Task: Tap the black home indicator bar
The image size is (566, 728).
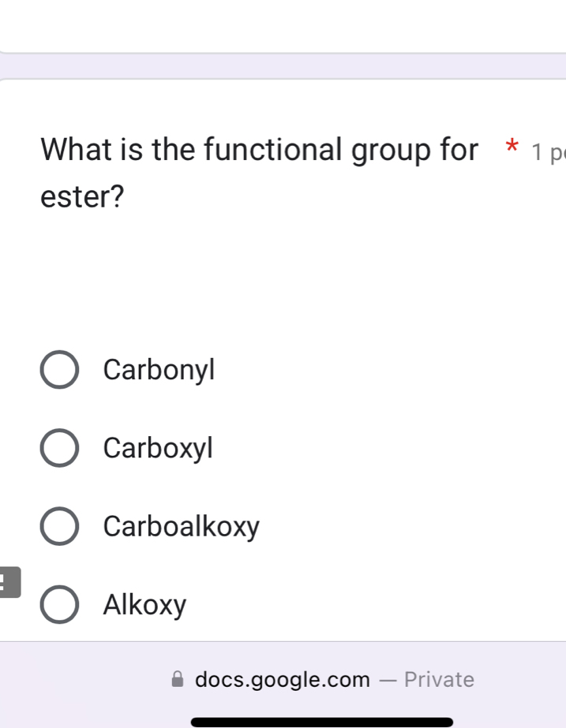Action: (322, 721)
